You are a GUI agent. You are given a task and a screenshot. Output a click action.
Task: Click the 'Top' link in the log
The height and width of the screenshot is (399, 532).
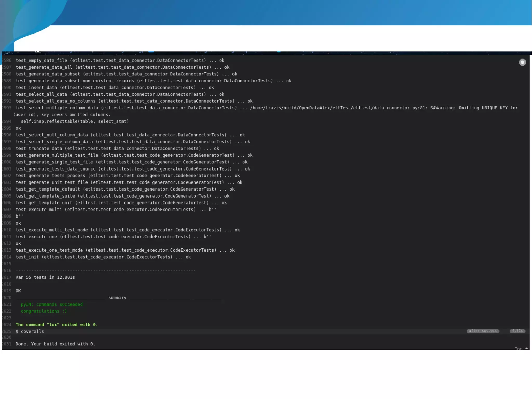click(x=518, y=348)
